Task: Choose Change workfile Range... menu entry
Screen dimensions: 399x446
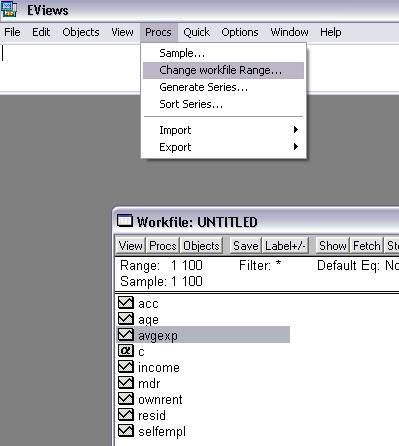Action: point(223,70)
